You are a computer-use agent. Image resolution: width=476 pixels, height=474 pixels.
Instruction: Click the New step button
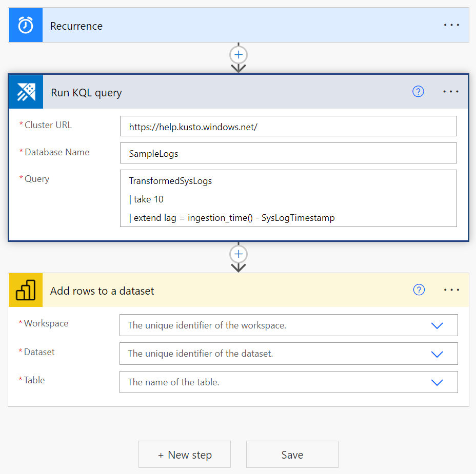click(x=184, y=454)
